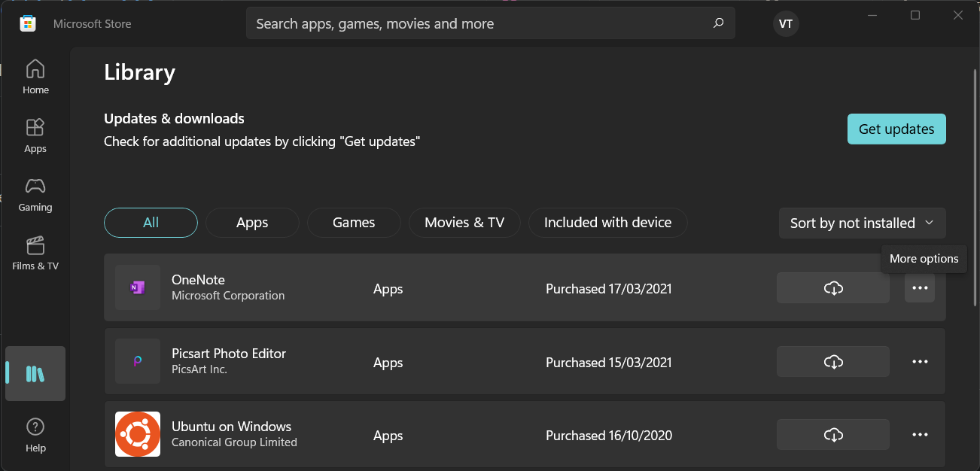Screen dimensions: 980x471
Task: Toggle the Included with device filter
Action: (x=607, y=222)
